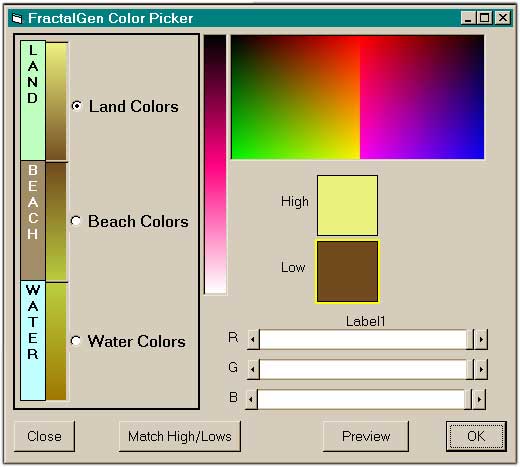Image resolution: width=520 pixels, height=467 pixels.
Task: Select the Water Colors radio button
Action: pyautogui.click(x=76, y=341)
